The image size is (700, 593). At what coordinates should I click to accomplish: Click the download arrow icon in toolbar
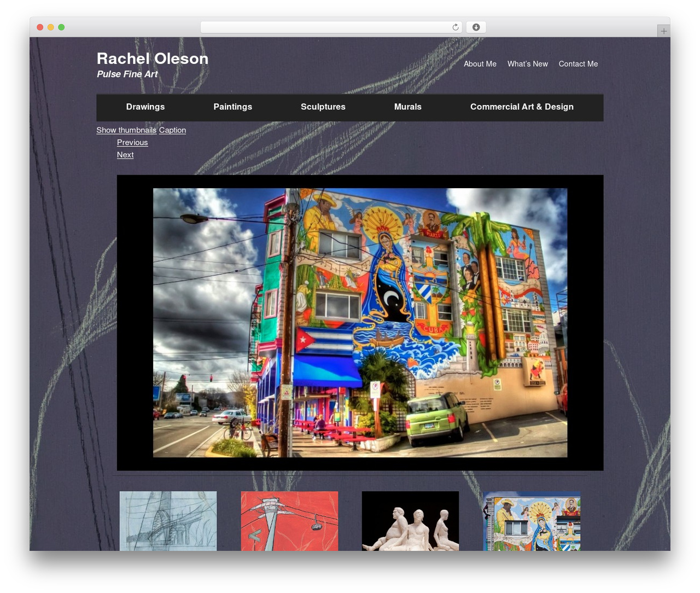476,27
